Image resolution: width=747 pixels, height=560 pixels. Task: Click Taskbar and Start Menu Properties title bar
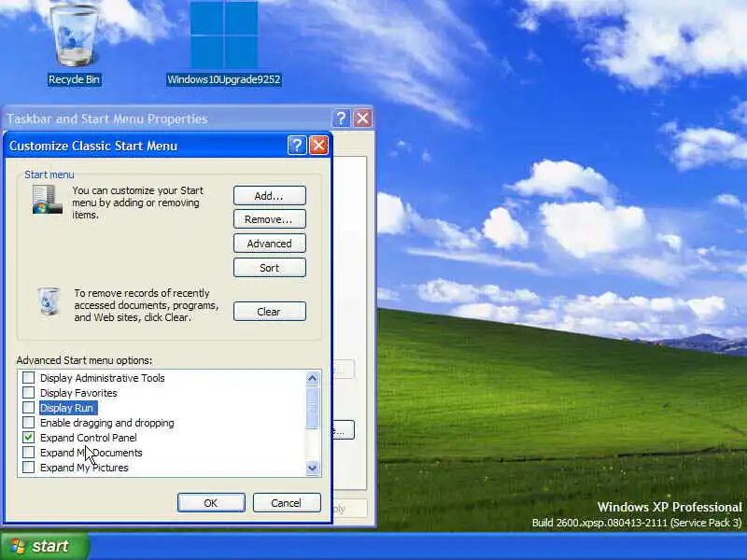[x=167, y=119]
